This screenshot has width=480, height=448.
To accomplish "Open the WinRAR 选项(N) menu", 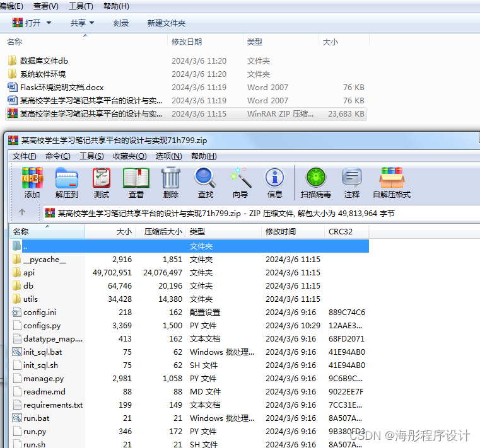I will tap(168, 156).
